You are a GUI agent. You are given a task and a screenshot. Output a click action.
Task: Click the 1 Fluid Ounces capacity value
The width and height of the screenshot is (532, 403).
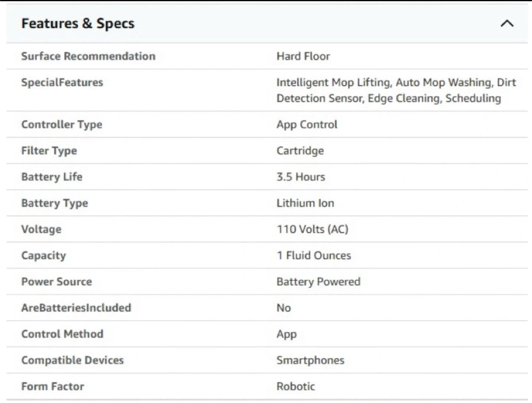click(314, 255)
